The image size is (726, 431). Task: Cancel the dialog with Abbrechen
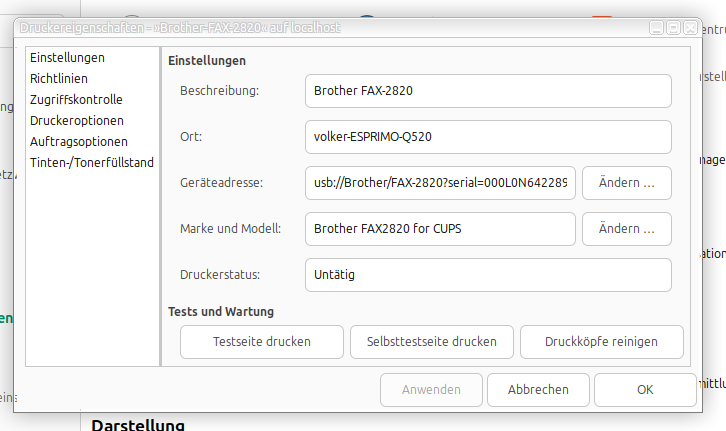(x=538, y=390)
